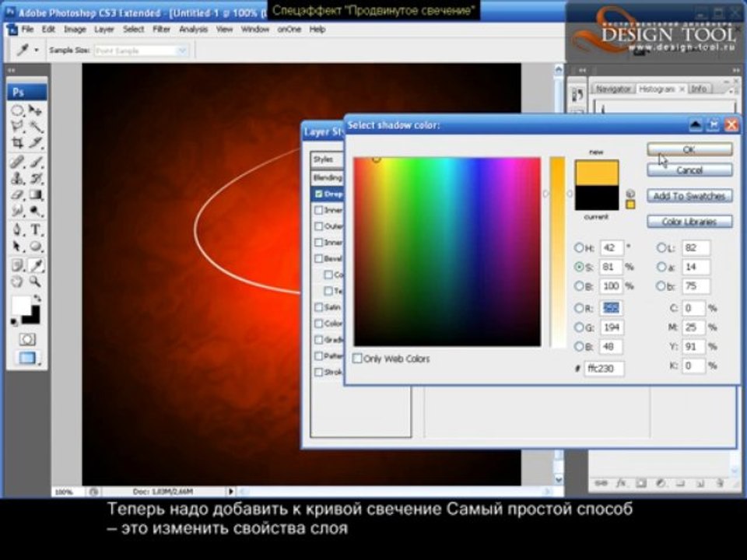Toggle Quick Mask mode
The image size is (747, 560).
(27, 340)
